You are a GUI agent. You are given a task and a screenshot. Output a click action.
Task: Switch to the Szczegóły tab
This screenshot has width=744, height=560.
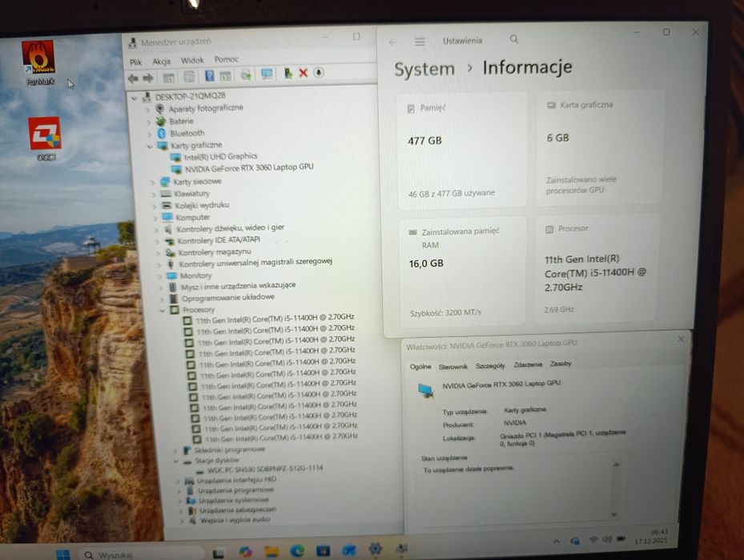[489, 366]
